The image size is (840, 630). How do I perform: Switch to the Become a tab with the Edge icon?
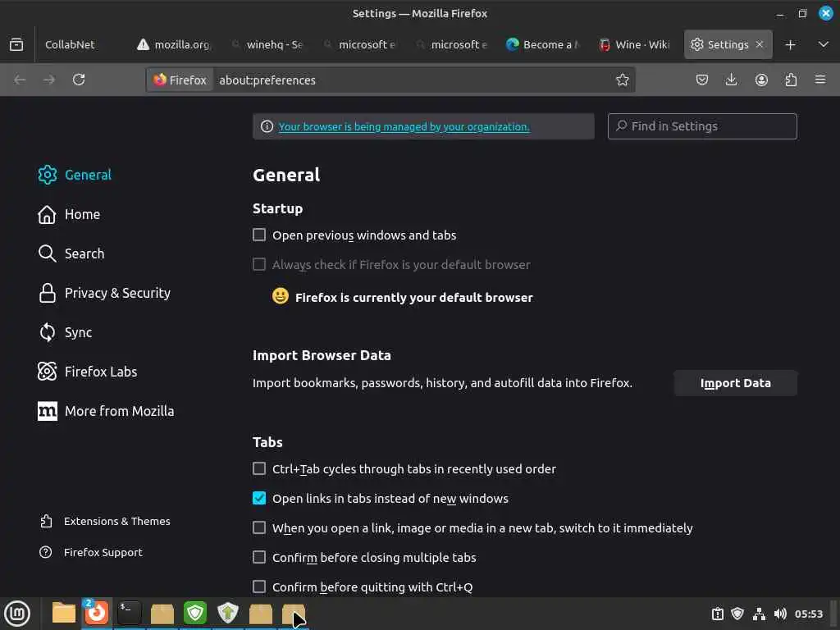pos(544,44)
